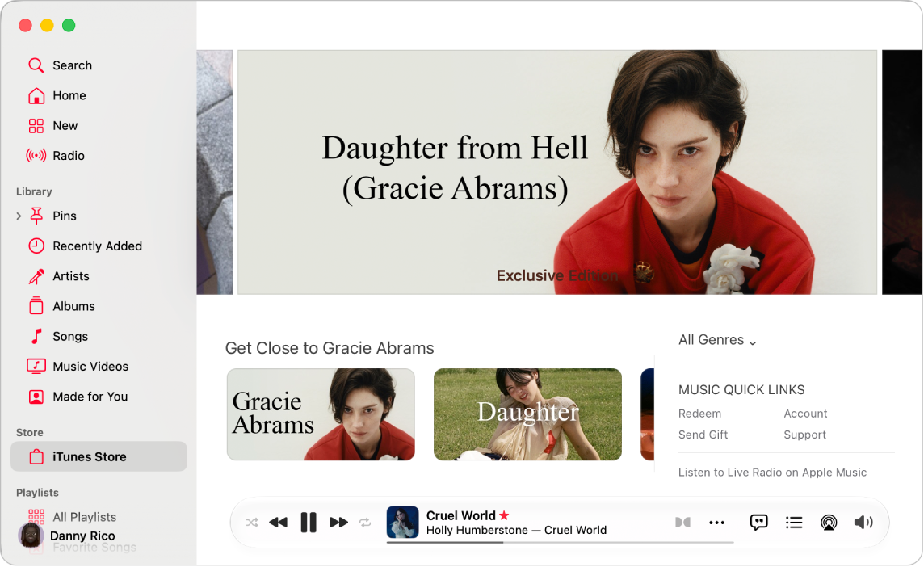The height and width of the screenshot is (567, 924).
Task: Open the Daughter album card
Action: 527,414
